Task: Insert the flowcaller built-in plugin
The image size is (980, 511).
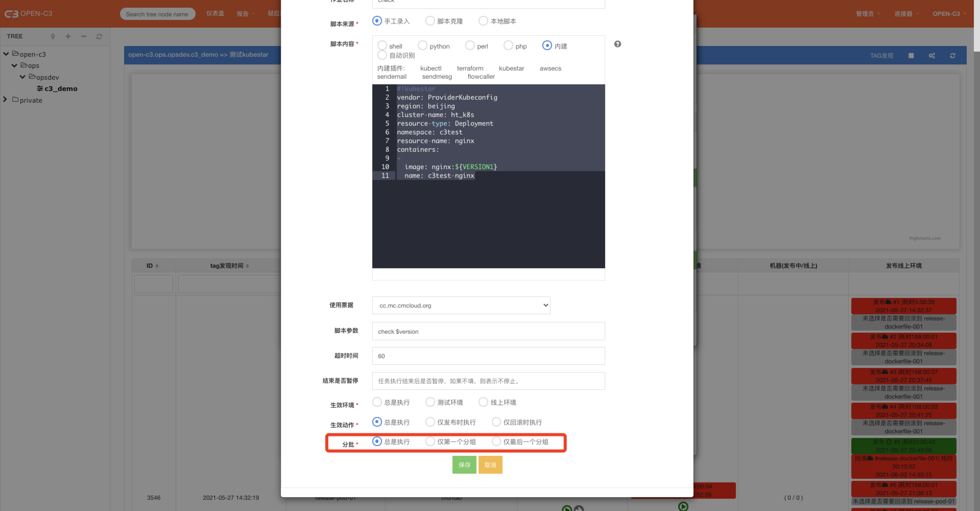Action: (481, 77)
